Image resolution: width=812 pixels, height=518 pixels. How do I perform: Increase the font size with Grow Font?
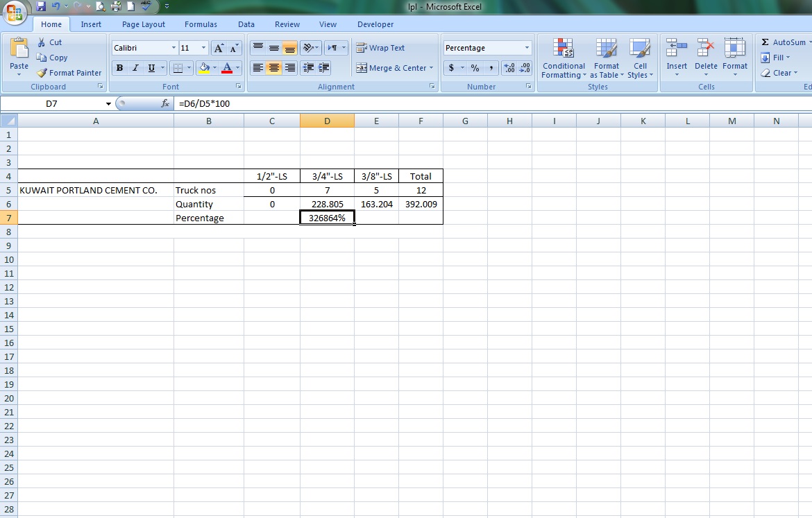pos(219,48)
